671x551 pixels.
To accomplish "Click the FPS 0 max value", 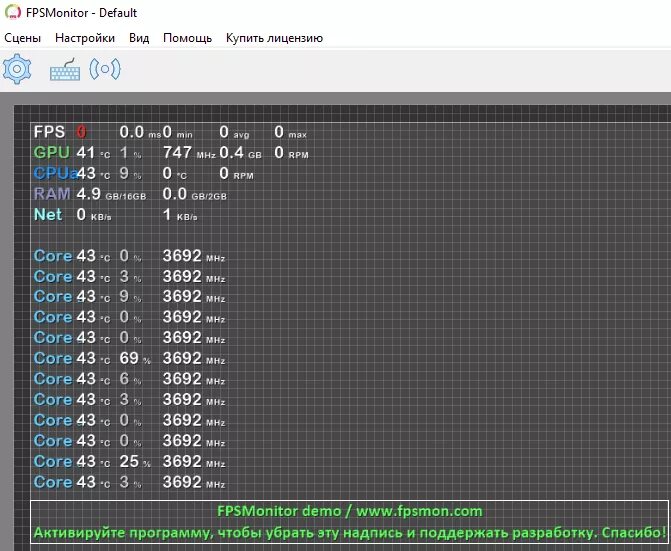I will (291, 132).
